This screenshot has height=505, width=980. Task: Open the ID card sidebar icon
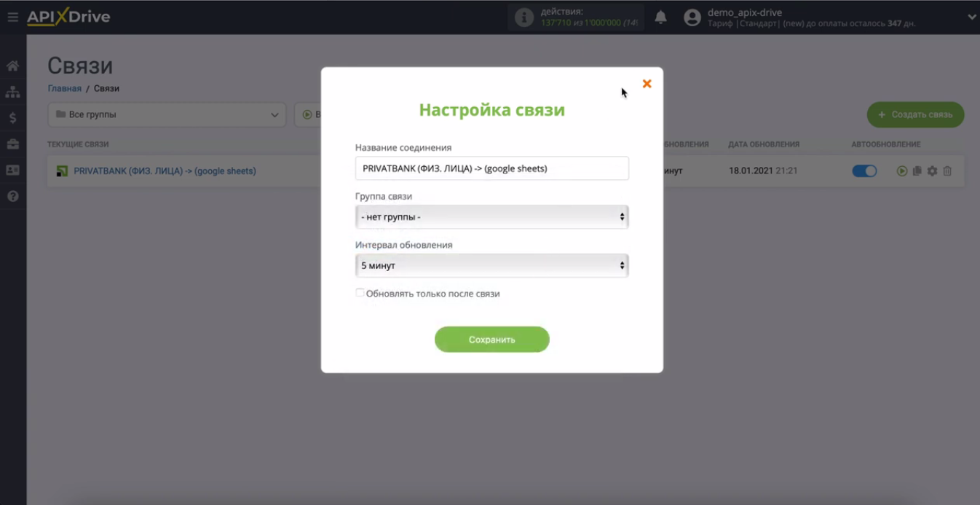pos(12,170)
